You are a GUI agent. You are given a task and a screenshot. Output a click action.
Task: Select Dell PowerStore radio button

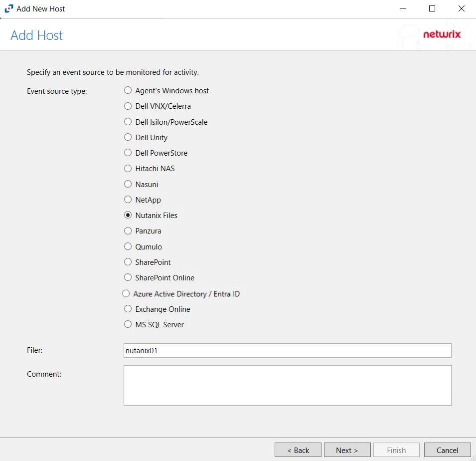(x=128, y=153)
